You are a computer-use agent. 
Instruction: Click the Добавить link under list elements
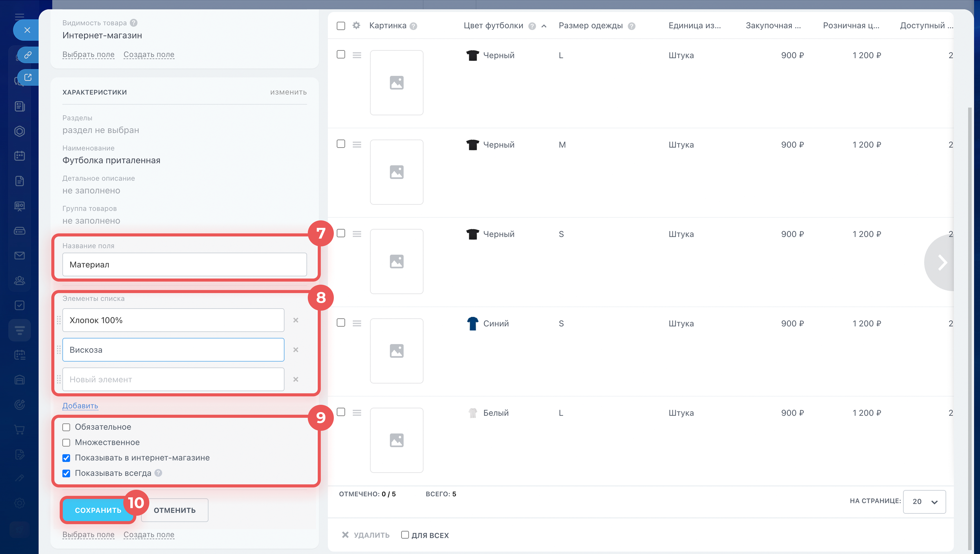[x=80, y=406]
